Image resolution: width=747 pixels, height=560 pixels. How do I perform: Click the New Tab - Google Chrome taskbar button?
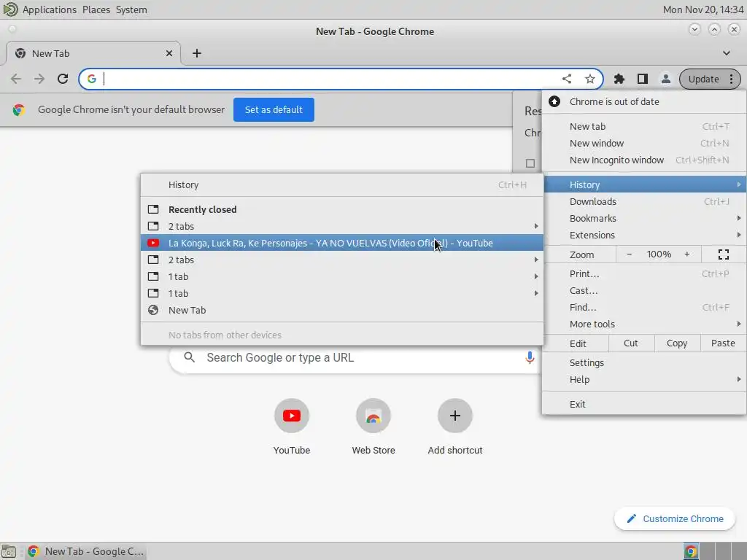pos(86,551)
